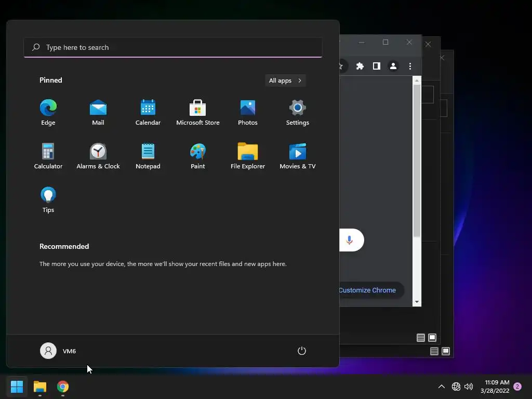Launch the Calendar app
The height and width of the screenshot is (399, 532).
(x=148, y=113)
